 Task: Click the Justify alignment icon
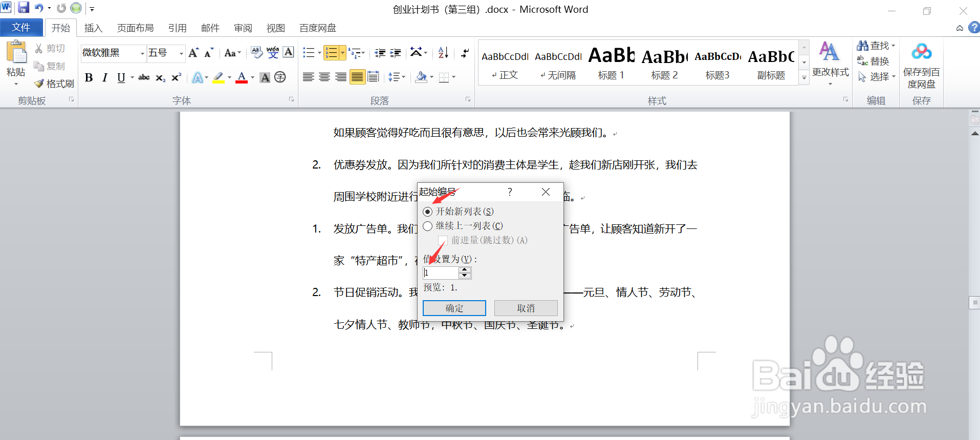(357, 77)
